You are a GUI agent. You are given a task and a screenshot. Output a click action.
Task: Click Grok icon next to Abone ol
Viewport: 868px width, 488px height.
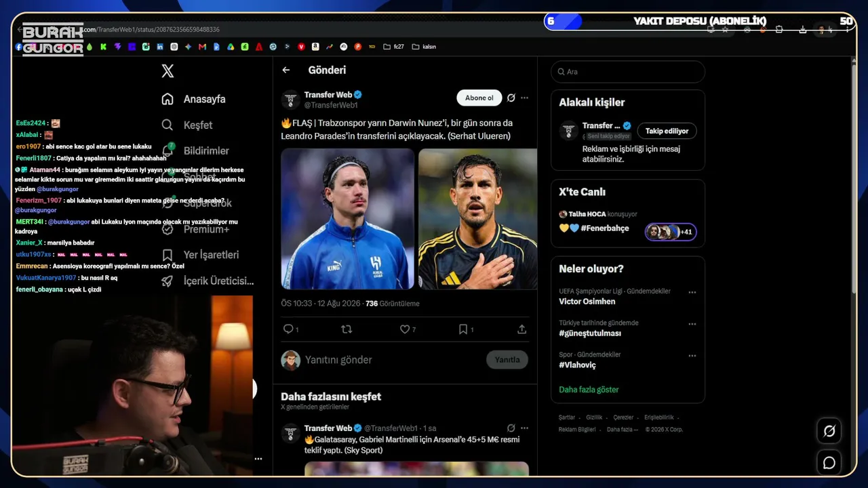[x=511, y=98]
